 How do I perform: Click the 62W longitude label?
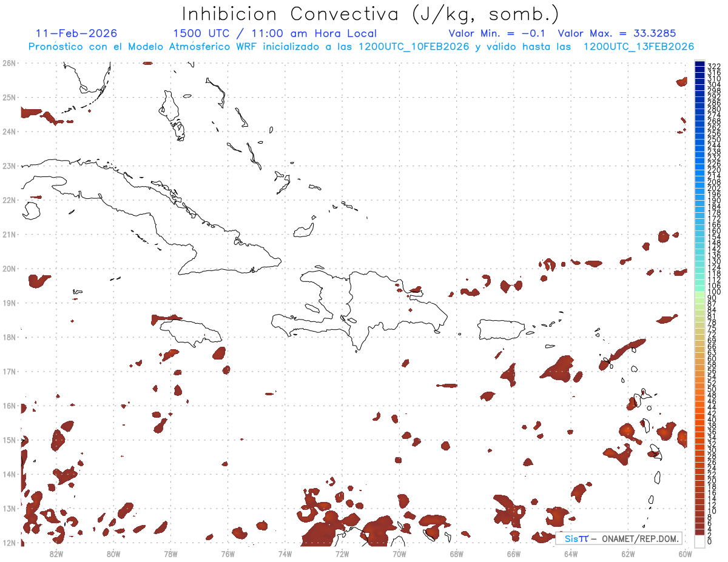point(628,554)
